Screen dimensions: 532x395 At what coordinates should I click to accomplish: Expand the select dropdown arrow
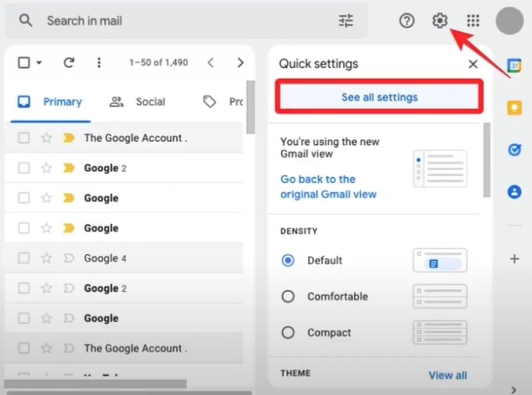pyautogui.click(x=39, y=62)
